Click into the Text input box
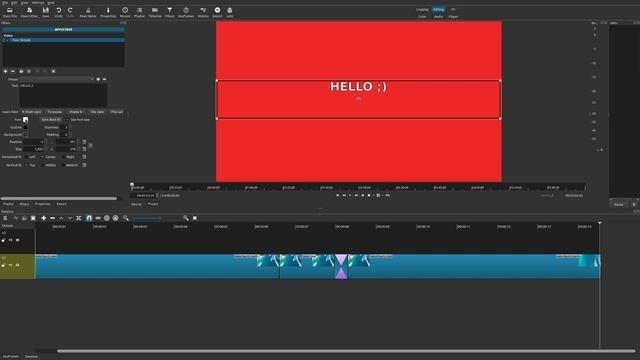The height and width of the screenshot is (360, 640). pos(63,96)
